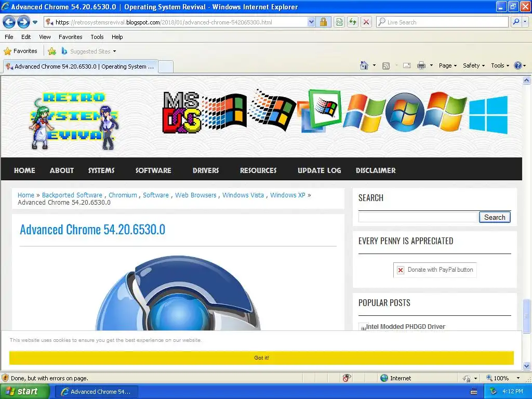Dismiss cookie notice with Got it!
This screenshot has width=532, height=399.
click(262, 357)
